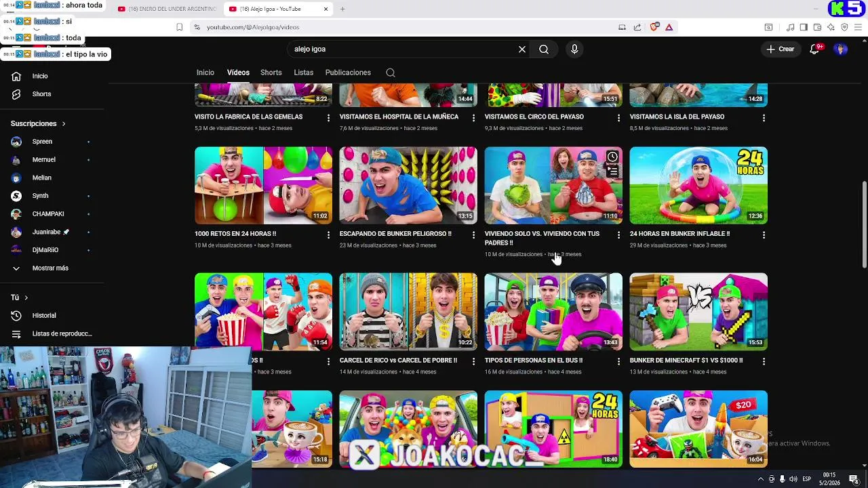Switch to ENERO DEL UNDER ARGENTINO browser tab
The image size is (868, 488).
click(x=167, y=9)
